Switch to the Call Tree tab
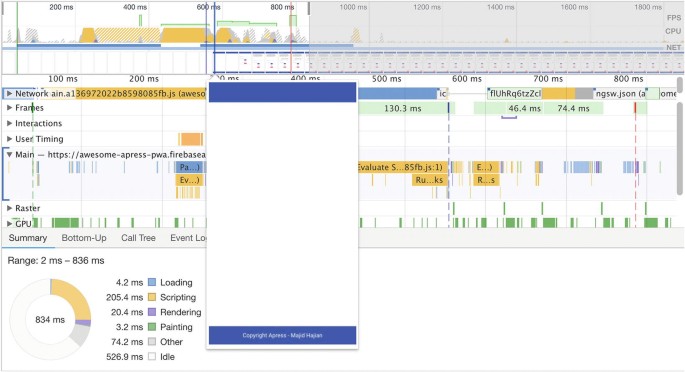685x372 pixels. (138, 238)
